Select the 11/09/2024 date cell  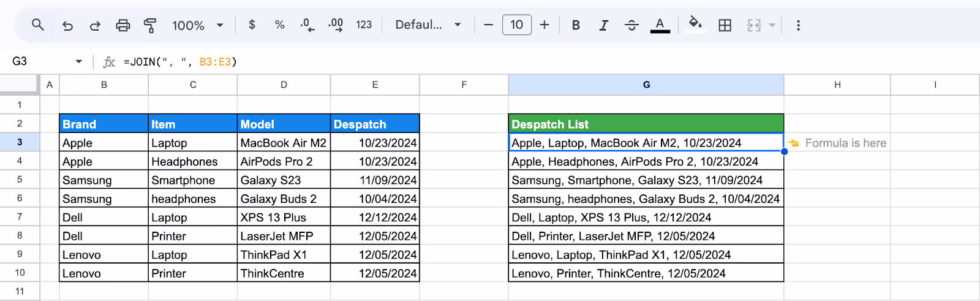(x=375, y=180)
